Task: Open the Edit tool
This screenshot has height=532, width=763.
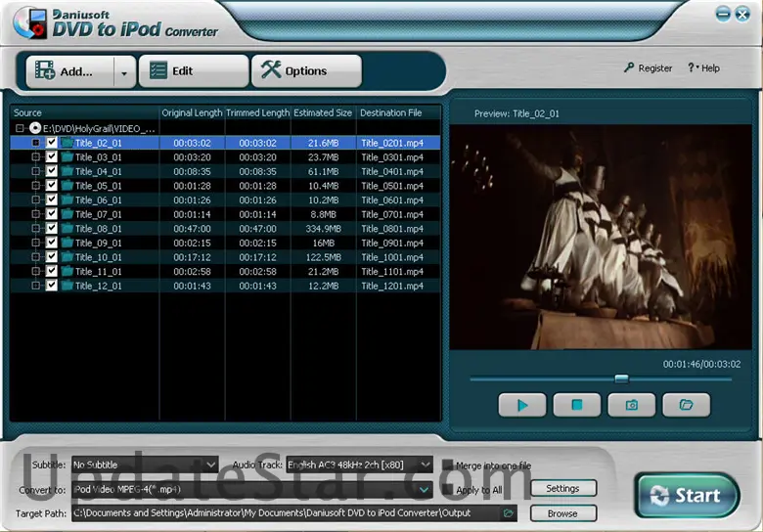Action: [x=194, y=71]
